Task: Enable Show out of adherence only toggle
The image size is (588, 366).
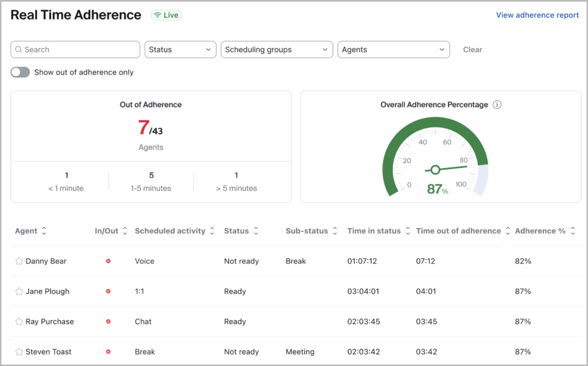Action: point(21,72)
